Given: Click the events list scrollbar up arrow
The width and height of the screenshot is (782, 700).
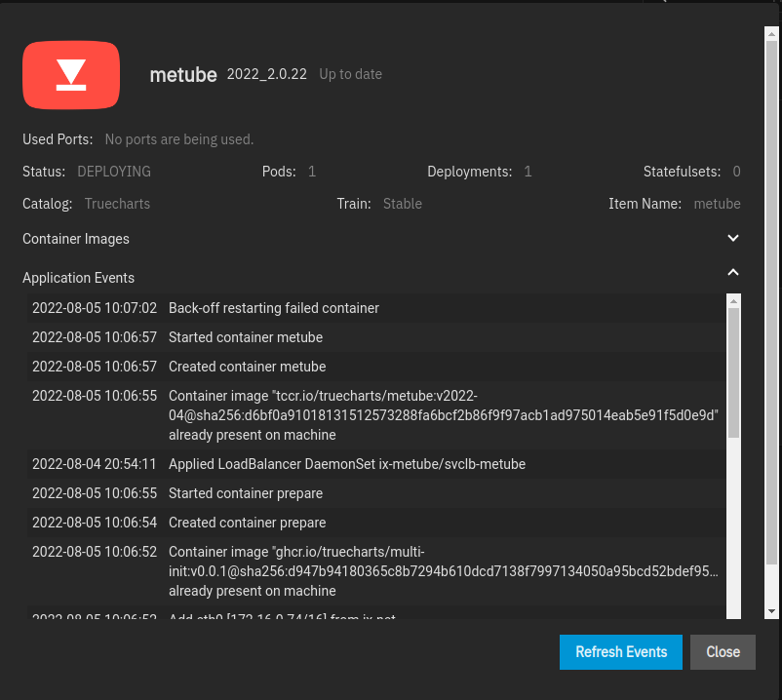Looking at the screenshot, I should tap(733, 300).
